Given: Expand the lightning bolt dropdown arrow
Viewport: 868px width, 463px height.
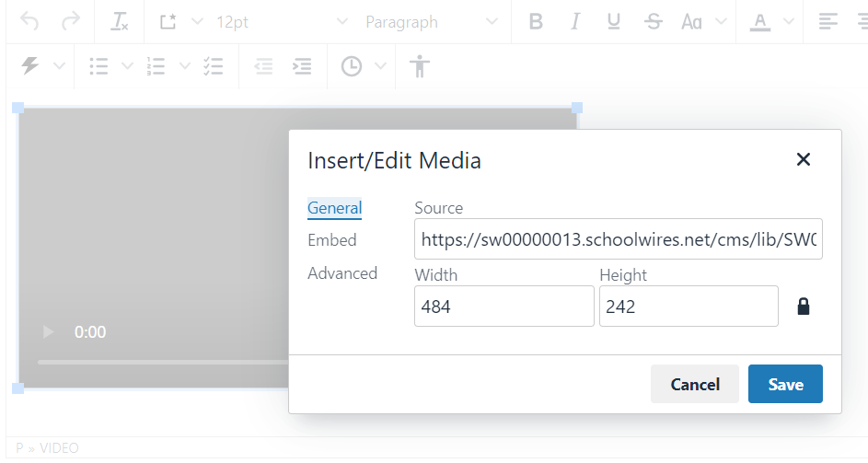Looking at the screenshot, I should [59, 66].
